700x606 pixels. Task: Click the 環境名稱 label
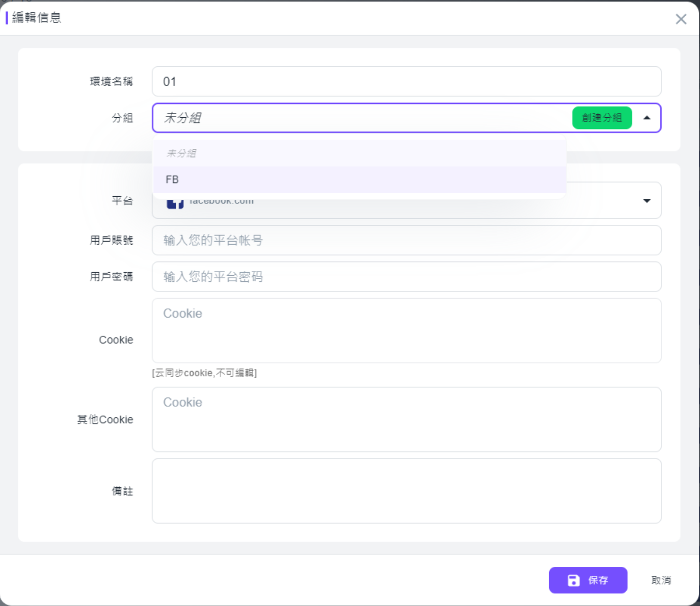pos(112,82)
